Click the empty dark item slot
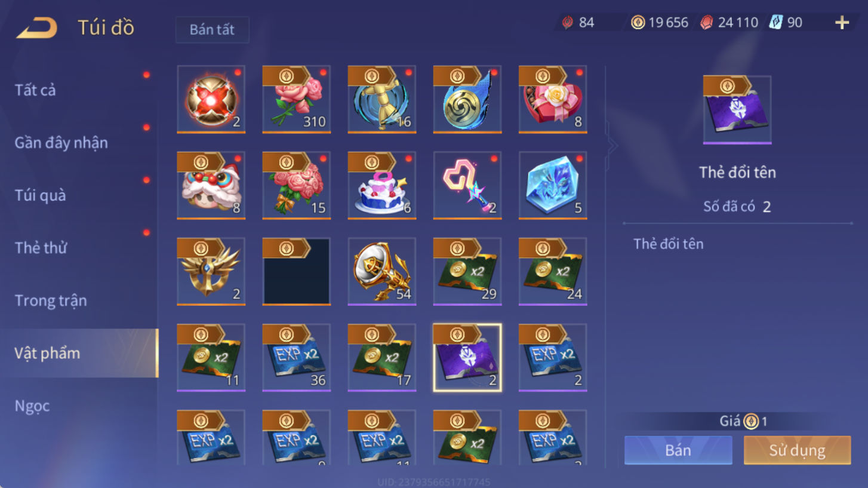The width and height of the screenshot is (868, 488). point(296,271)
